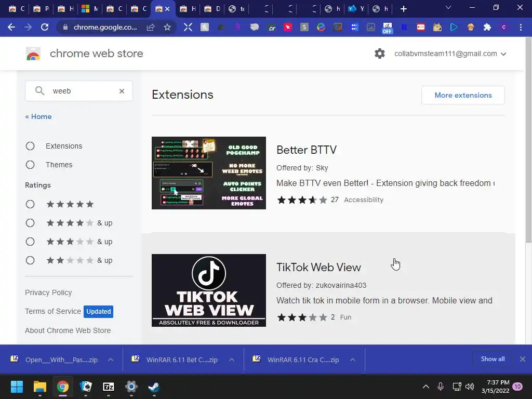Filter by two stars & up
Image resolution: width=532 pixels, height=399 pixels.
tap(30, 260)
